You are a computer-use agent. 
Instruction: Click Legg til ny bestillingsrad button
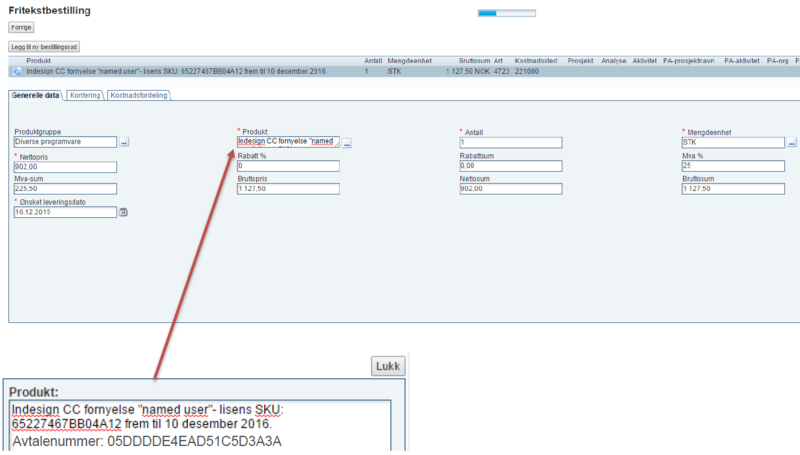44,46
